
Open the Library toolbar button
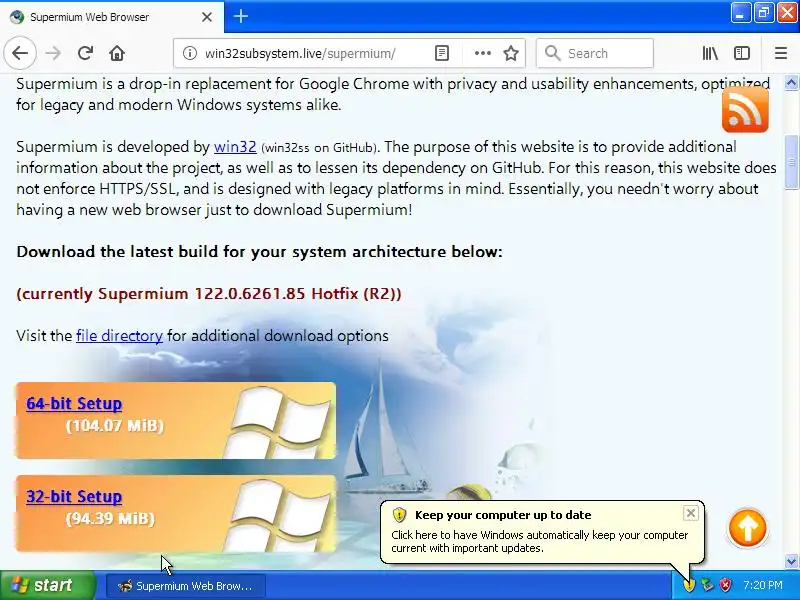[710, 53]
